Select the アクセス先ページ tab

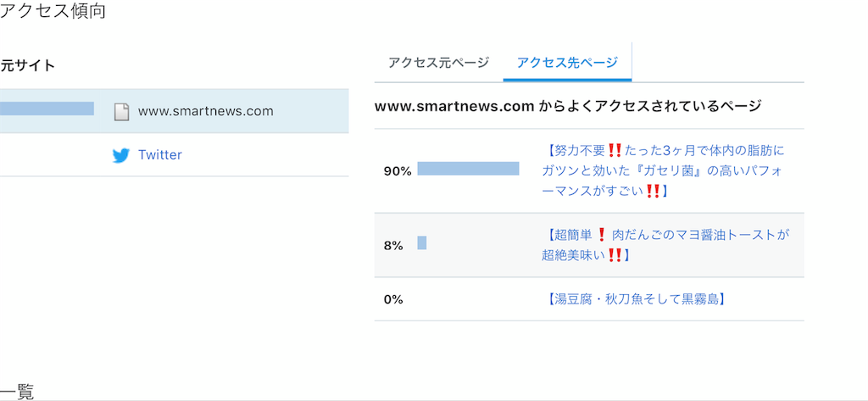pos(567,63)
